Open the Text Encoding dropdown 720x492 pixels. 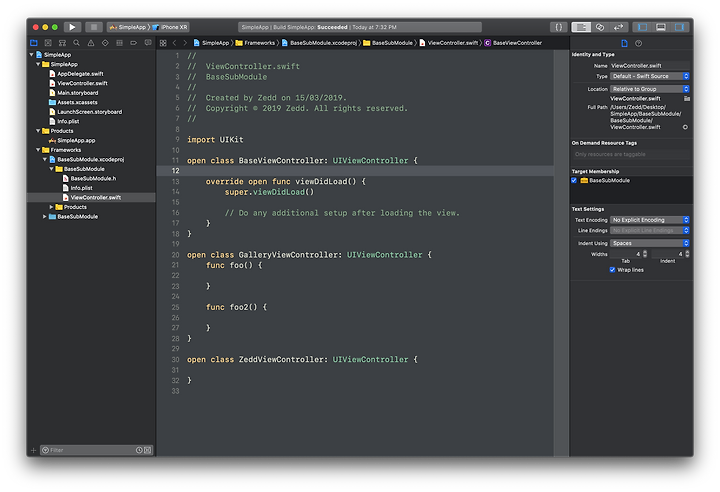coord(650,220)
